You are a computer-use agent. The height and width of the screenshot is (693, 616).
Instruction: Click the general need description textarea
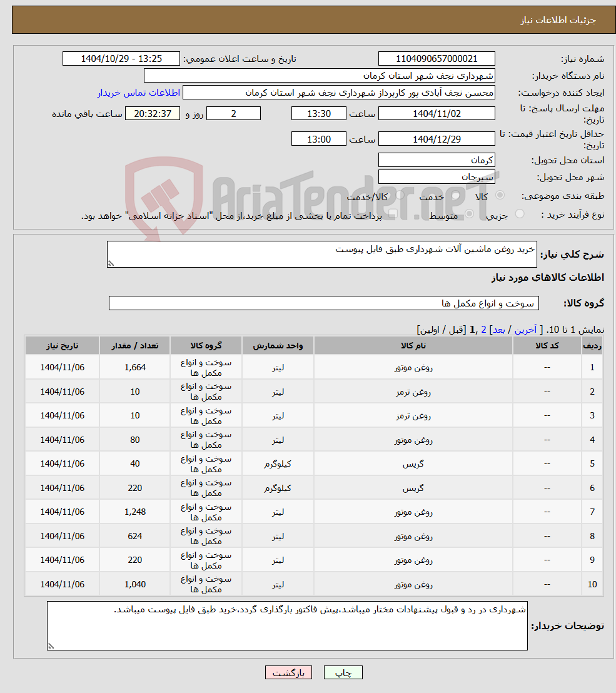point(321,254)
